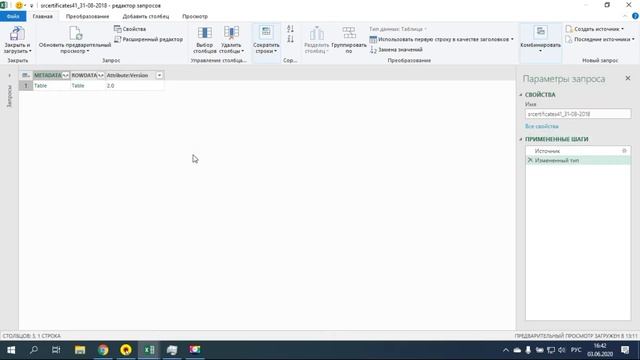Viewport: 640px width, 360px height.
Task: Open the All Properties (Все свойства) link
Action: pyautogui.click(x=542, y=126)
